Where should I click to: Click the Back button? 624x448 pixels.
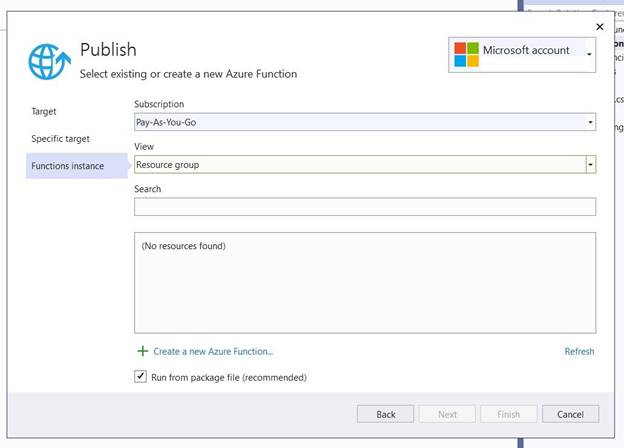coord(385,414)
